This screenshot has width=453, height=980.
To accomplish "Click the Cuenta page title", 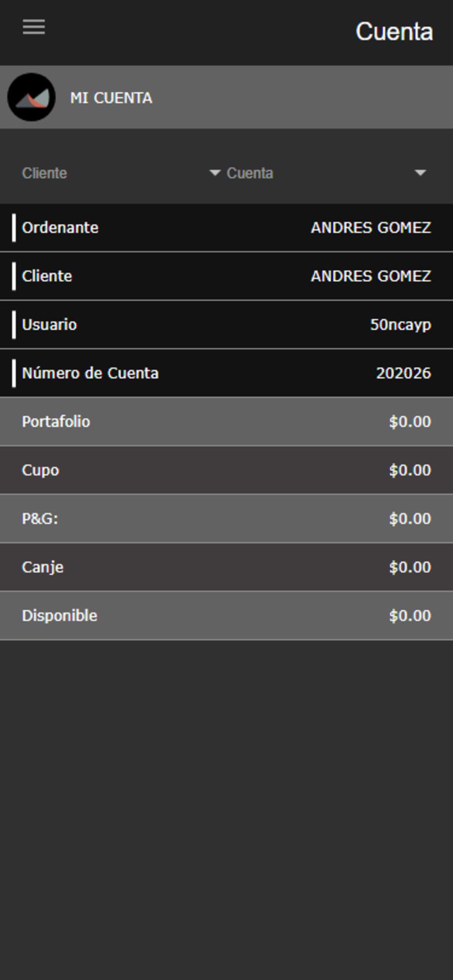I will click(394, 32).
